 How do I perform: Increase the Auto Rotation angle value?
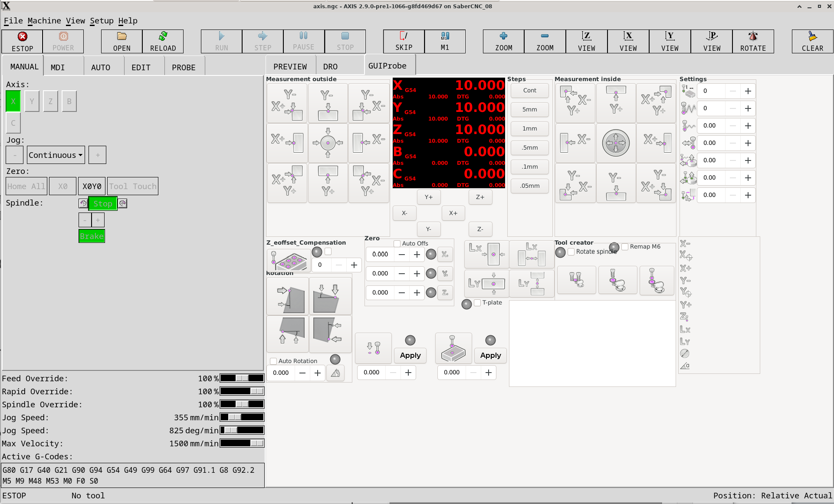(x=318, y=373)
